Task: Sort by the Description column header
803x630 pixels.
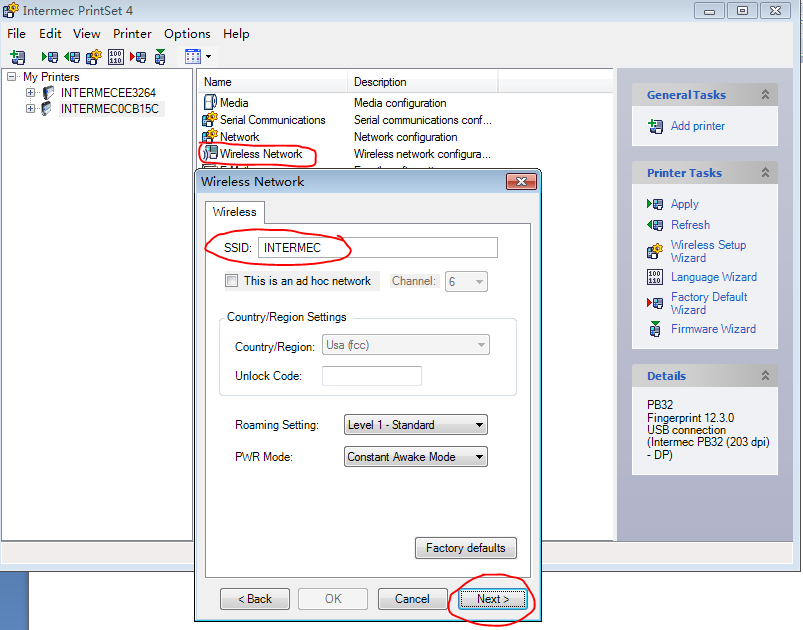Action: tap(422, 82)
